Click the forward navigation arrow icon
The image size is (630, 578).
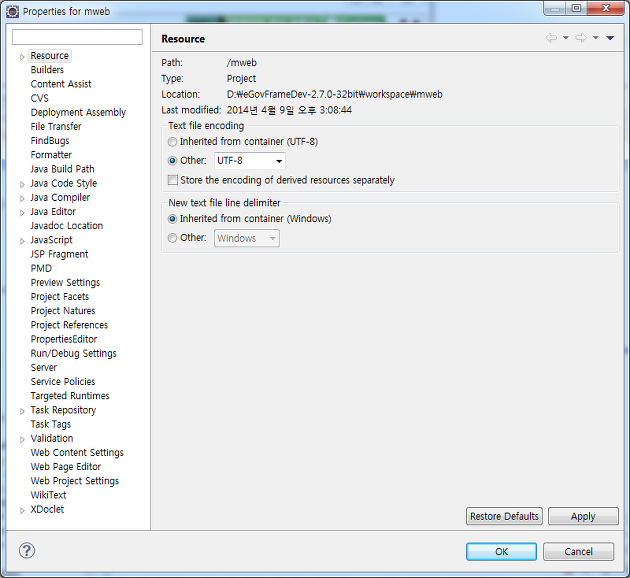(581, 38)
